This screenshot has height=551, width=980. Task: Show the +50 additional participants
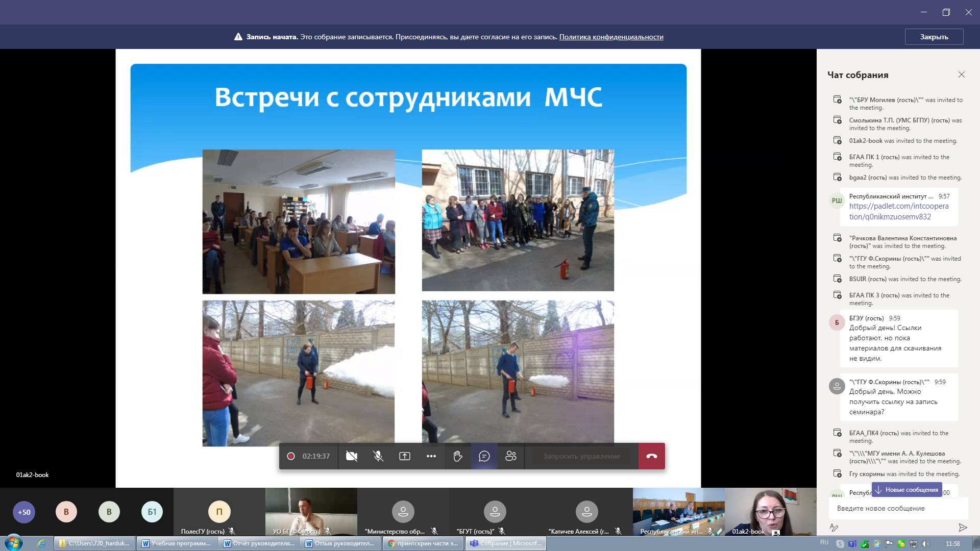coord(24,512)
